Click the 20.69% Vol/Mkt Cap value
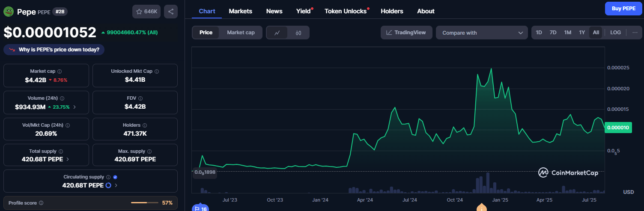The width and height of the screenshot is (644, 211). [46, 134]
